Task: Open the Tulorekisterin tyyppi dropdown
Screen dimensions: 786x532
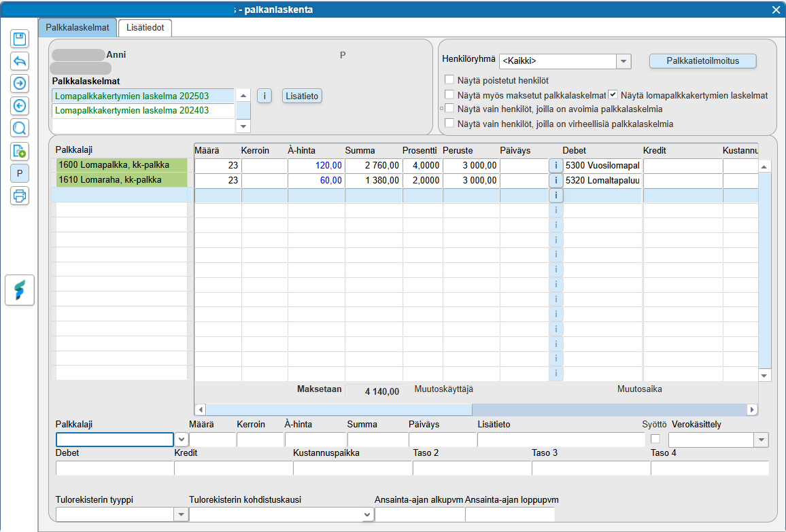Action: tap(181, 515)
